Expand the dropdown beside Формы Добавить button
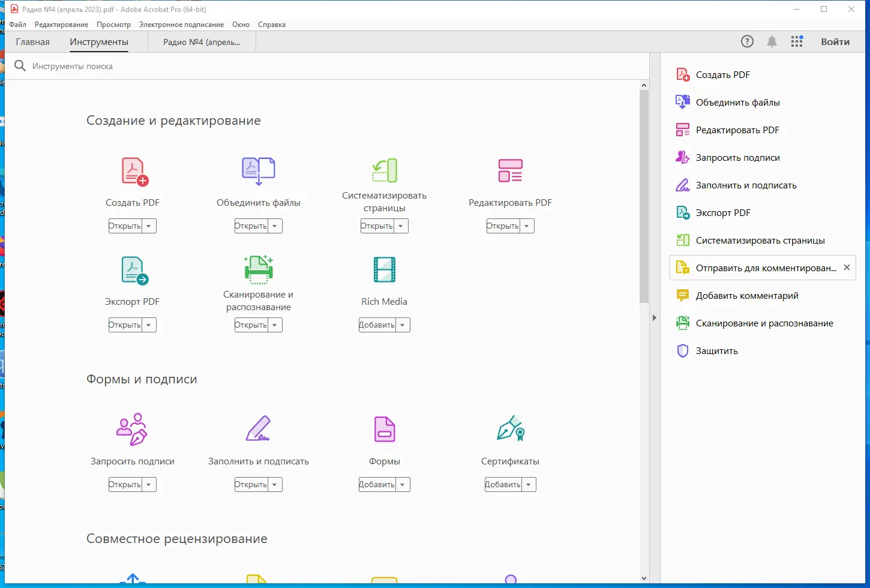Screen dimensions: 870x588 (x=403, y=484)
